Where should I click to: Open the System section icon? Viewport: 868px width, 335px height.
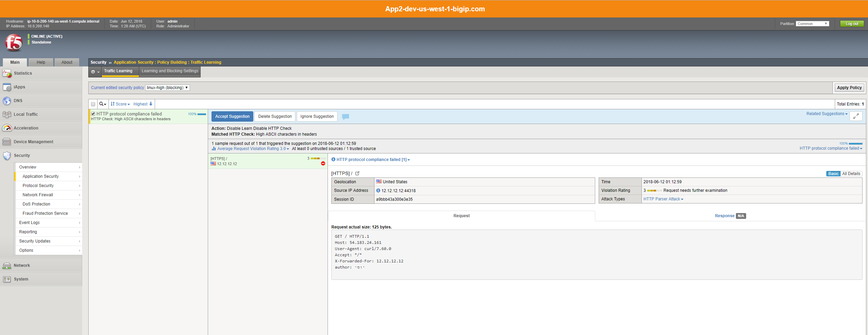click(x=7, y=279)
